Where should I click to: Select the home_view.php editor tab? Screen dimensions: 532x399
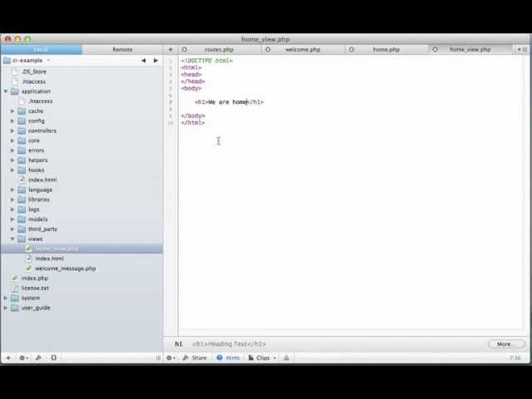click(x=470, y=50)
